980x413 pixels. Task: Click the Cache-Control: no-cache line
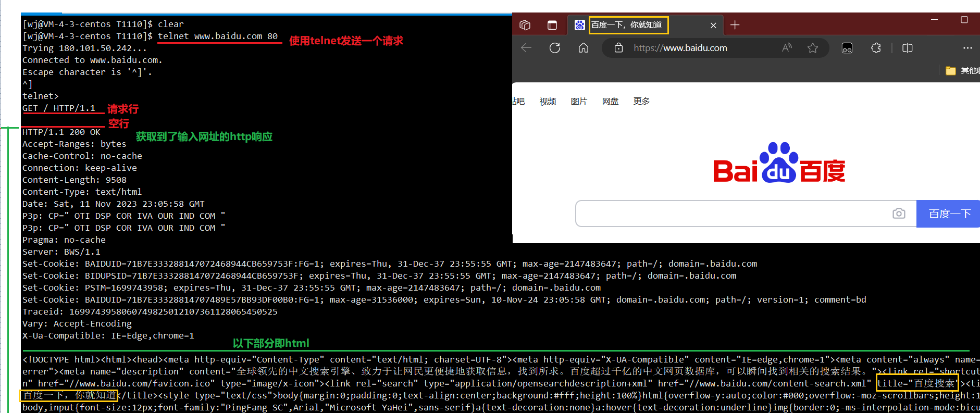82,156
